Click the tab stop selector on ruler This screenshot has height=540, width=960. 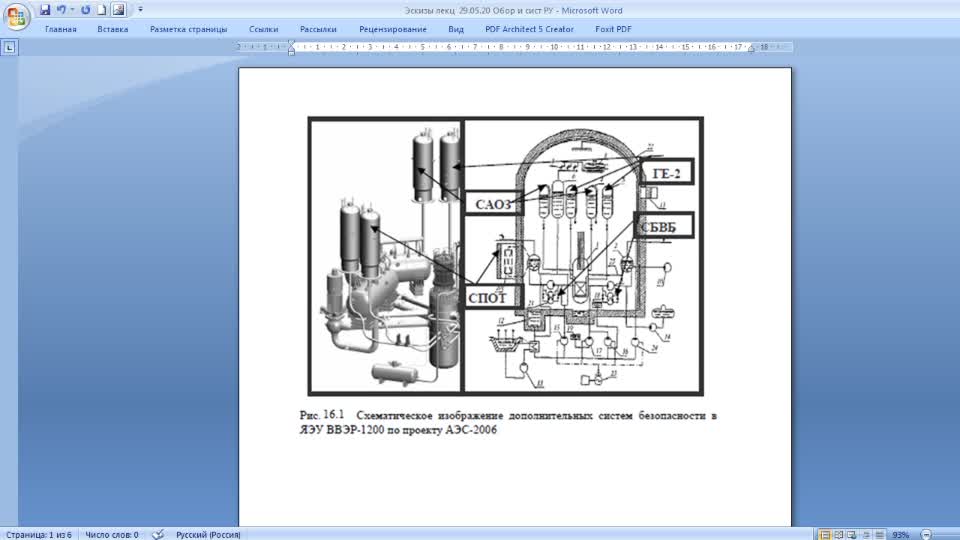point(9,47)
